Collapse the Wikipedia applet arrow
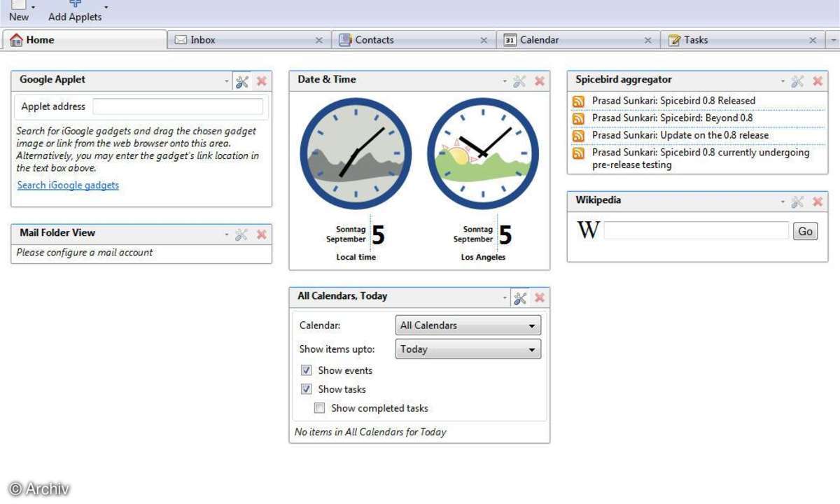 783,202
